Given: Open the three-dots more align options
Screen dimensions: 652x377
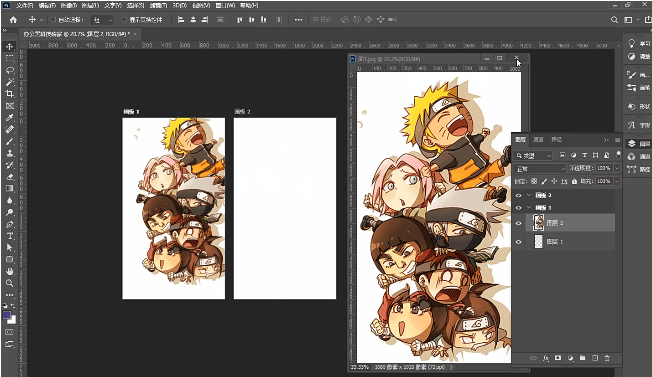Looking at the screenshot, I should [298, 20].
